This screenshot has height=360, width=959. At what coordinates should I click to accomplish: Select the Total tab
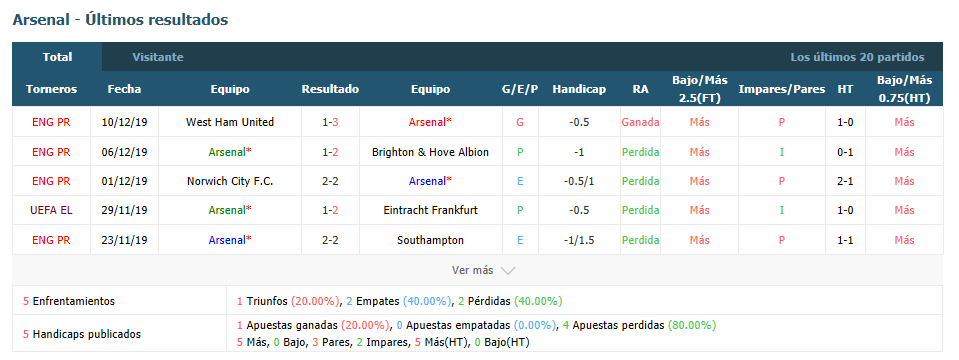[57, 57]
